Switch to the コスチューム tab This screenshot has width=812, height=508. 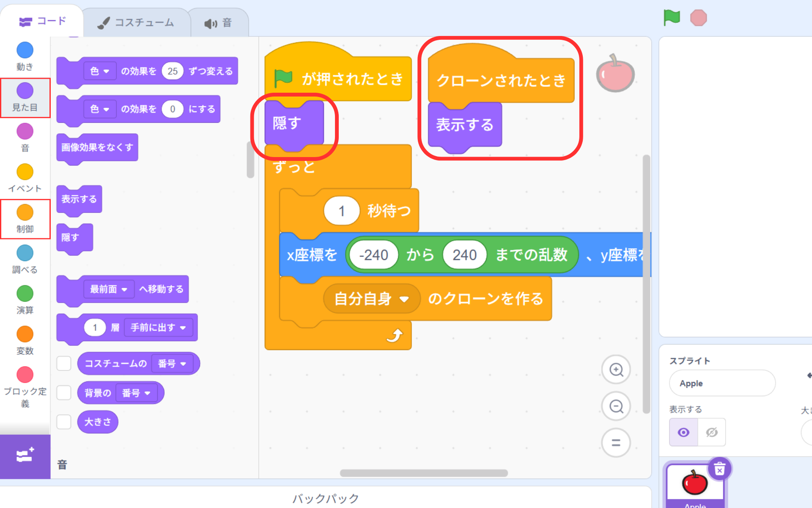(136, 22)
